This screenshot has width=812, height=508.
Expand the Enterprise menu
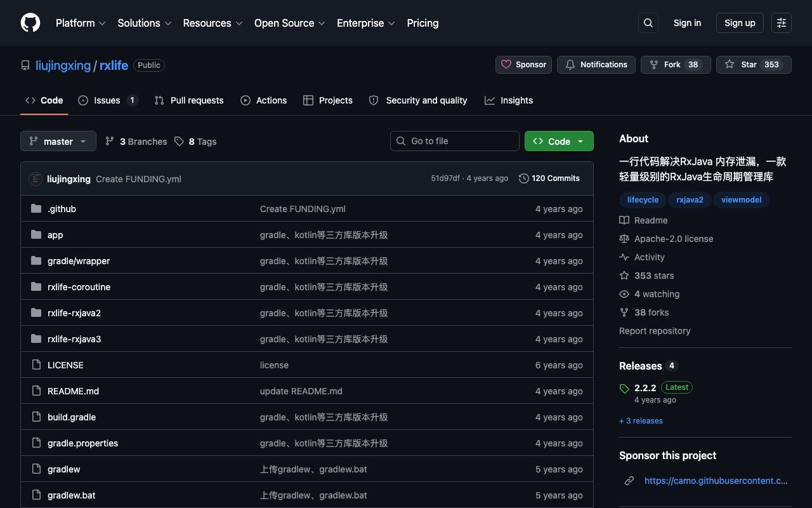tap(366, 23)
